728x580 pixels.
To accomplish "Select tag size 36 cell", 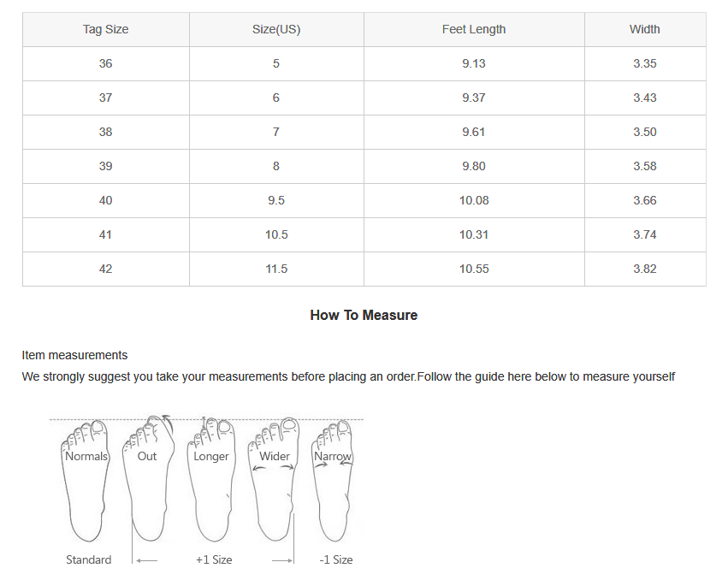I will 105,63.
